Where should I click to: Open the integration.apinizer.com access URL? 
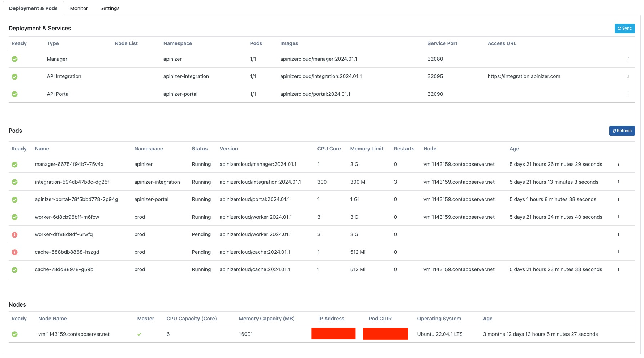[524, 77]
